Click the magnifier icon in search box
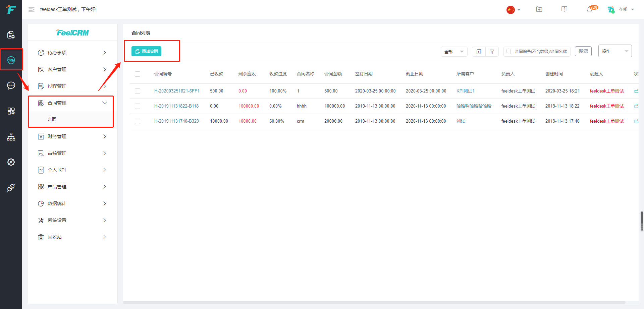 click(x=509, y=52)
